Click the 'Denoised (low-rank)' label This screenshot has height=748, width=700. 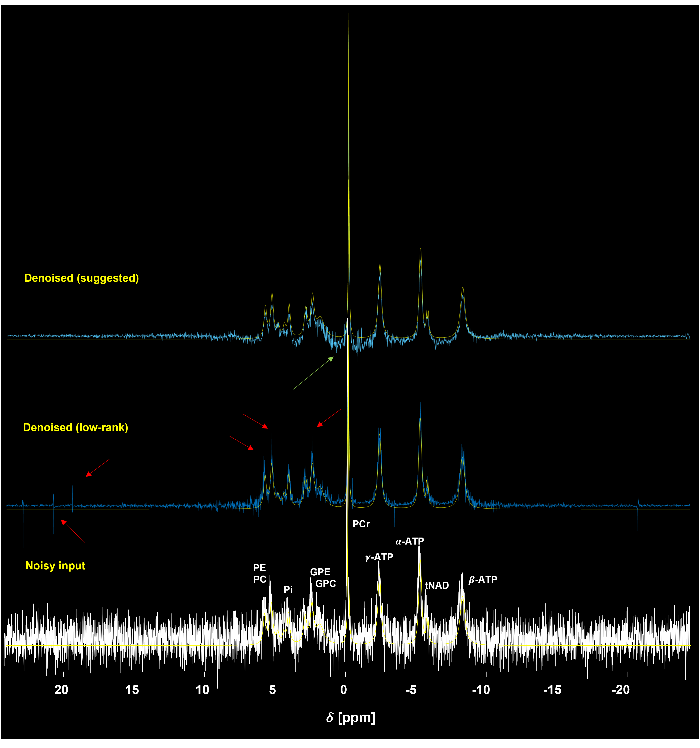76,428
